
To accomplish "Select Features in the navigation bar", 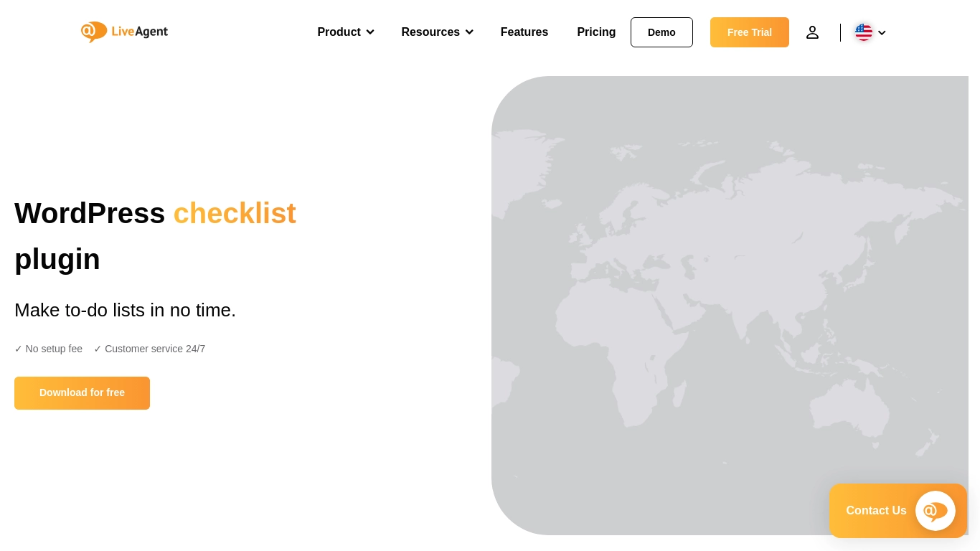I will click(524, 32).
